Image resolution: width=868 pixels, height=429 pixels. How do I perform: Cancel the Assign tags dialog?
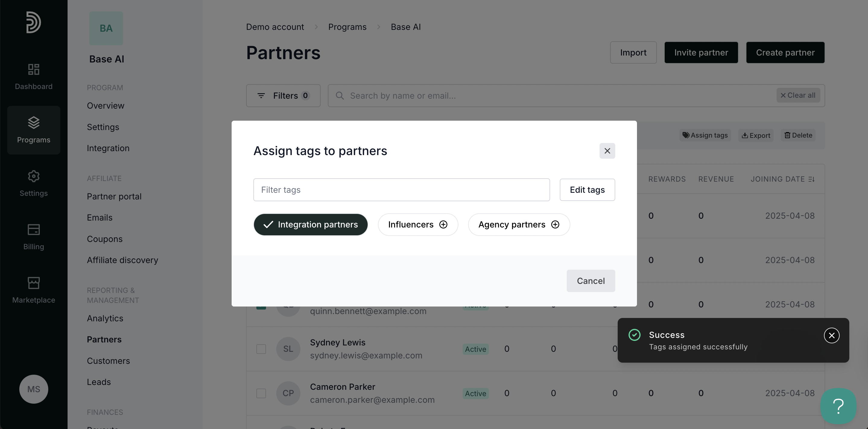point(591,281)
